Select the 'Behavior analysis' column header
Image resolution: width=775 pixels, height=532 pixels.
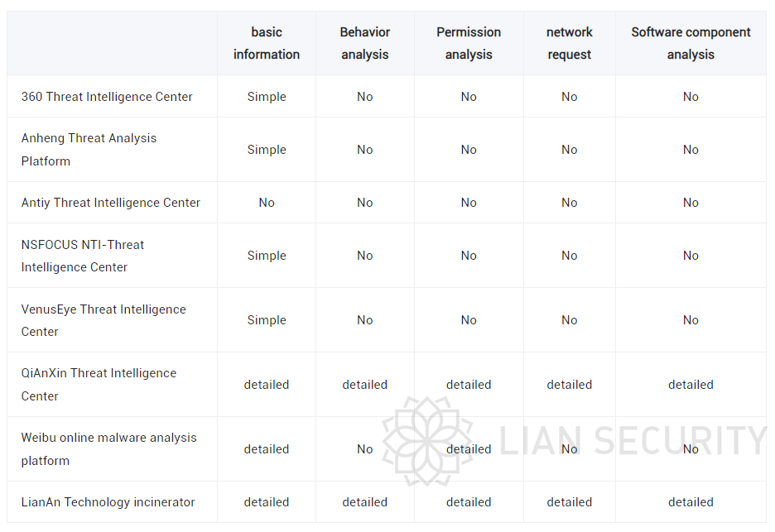point(365,43)
